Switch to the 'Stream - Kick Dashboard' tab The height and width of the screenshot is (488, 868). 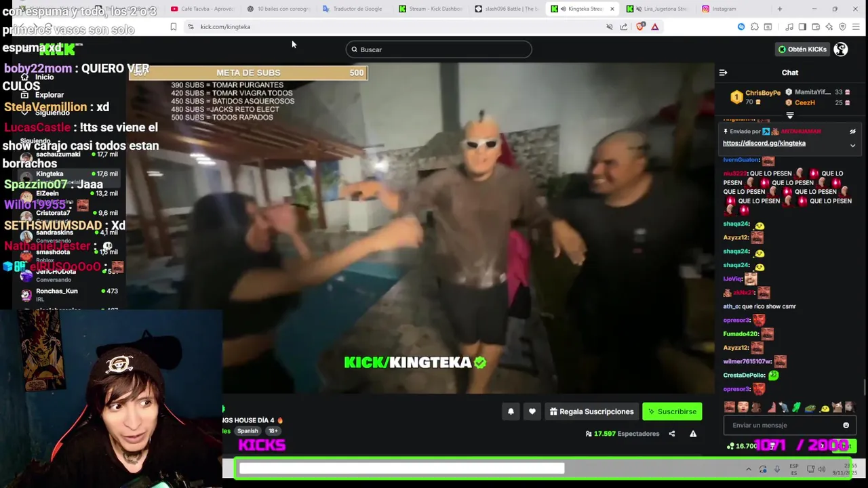(x=431, y=9)
